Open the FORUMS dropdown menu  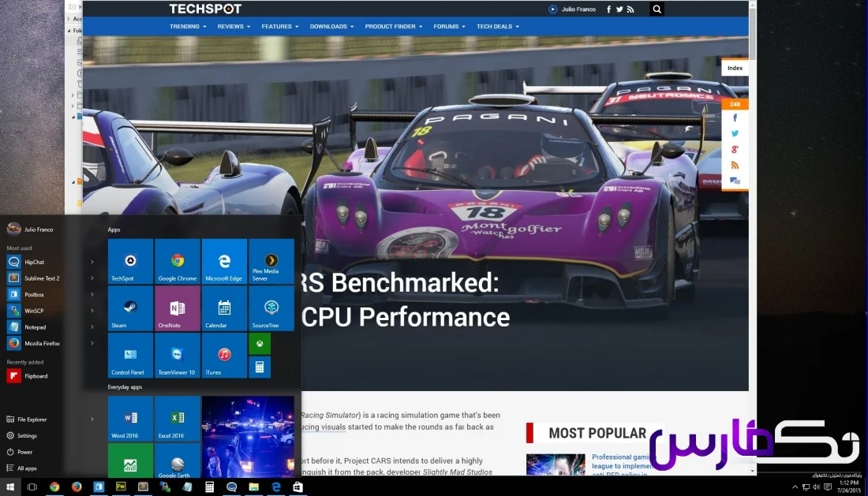pos(449,27)
